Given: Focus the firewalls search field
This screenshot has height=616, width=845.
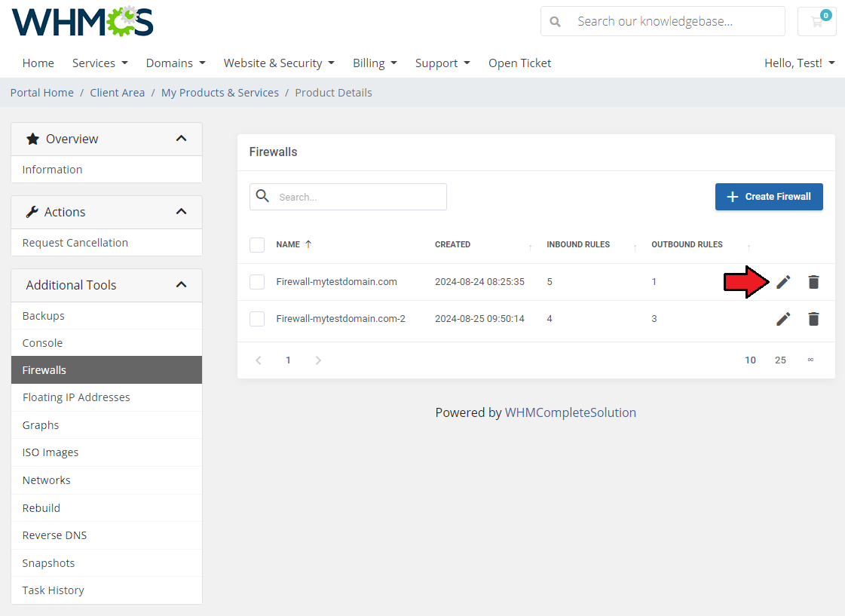Looking at the screenshot, I should click(x=348, y=197).
